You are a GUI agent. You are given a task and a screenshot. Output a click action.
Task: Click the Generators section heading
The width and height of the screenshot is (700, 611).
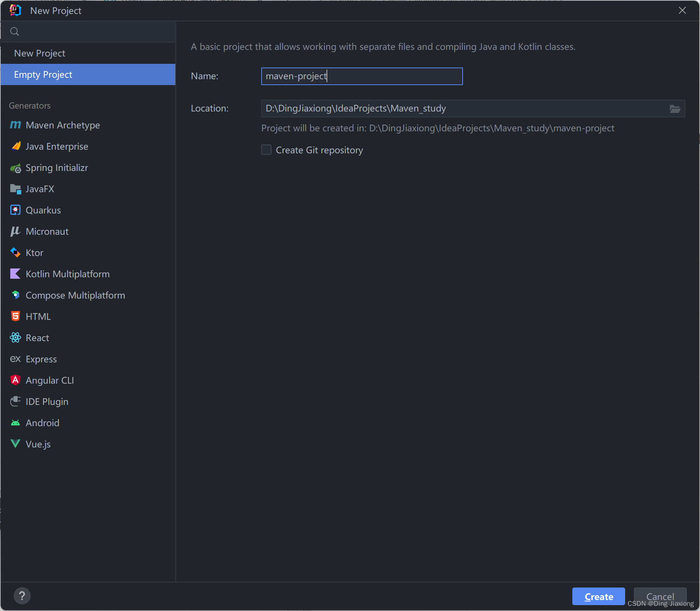pyautogui.click(x=30, y=106)
